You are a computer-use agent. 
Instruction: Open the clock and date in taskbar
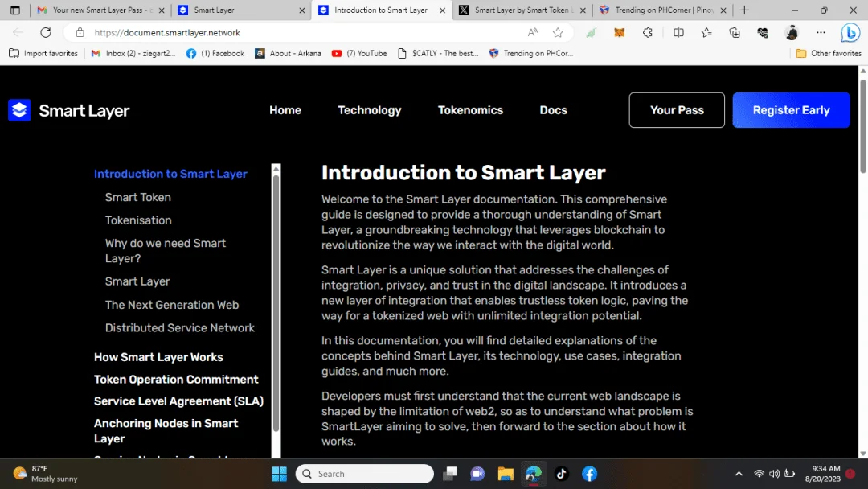point(823,474)
